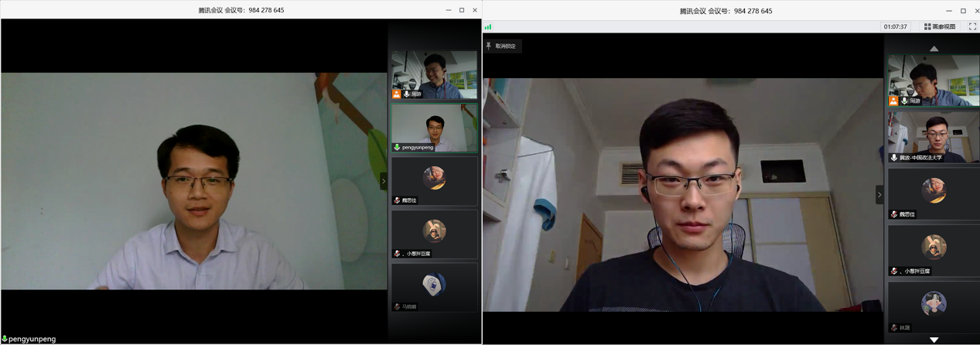
Task: Maximize the left meeting window
Action: (x=462, y=10)
